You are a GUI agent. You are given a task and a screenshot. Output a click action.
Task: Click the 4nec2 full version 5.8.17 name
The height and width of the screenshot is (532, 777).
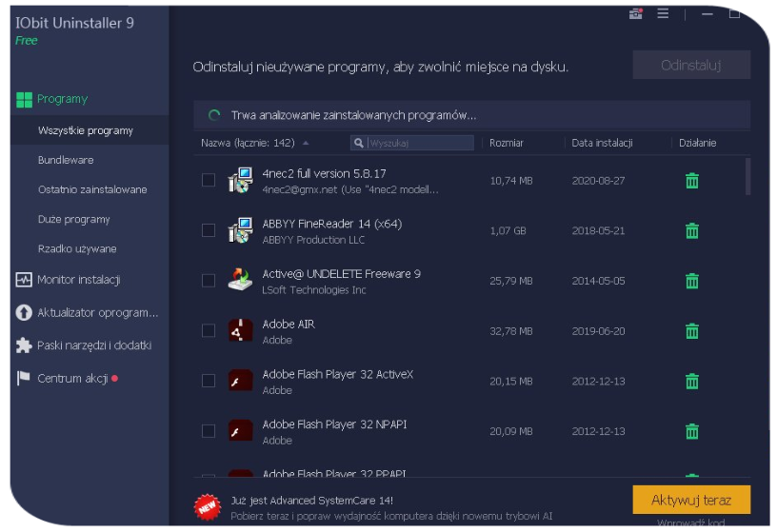click(x=324, y=174)
